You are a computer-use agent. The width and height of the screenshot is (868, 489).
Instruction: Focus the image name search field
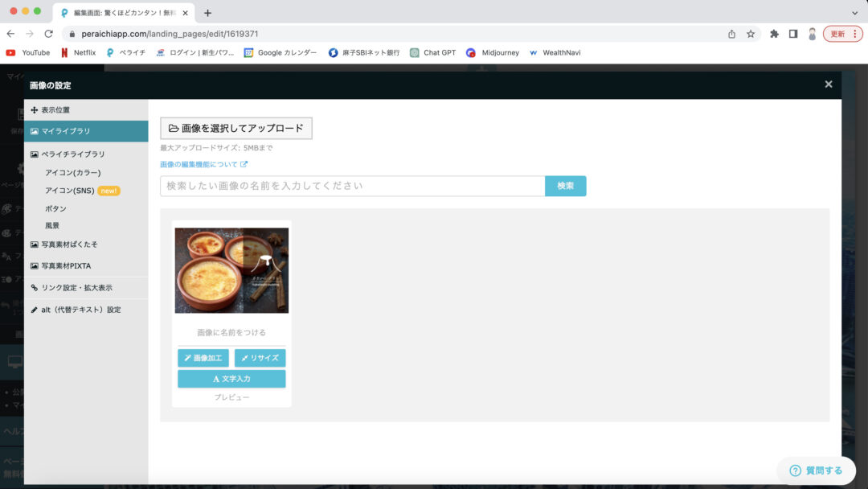click(x=353, y=186)
